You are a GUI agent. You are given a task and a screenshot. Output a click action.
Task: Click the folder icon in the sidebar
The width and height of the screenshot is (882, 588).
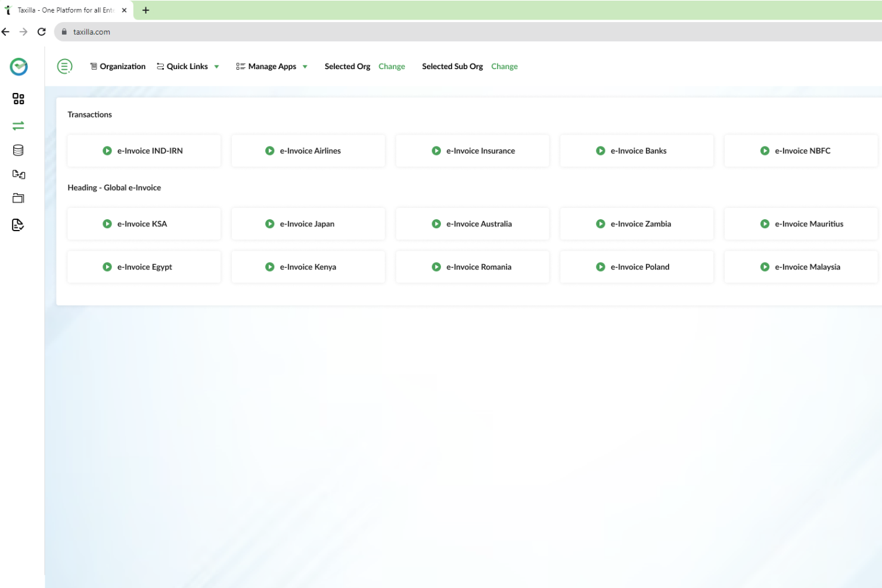point(18,197)
